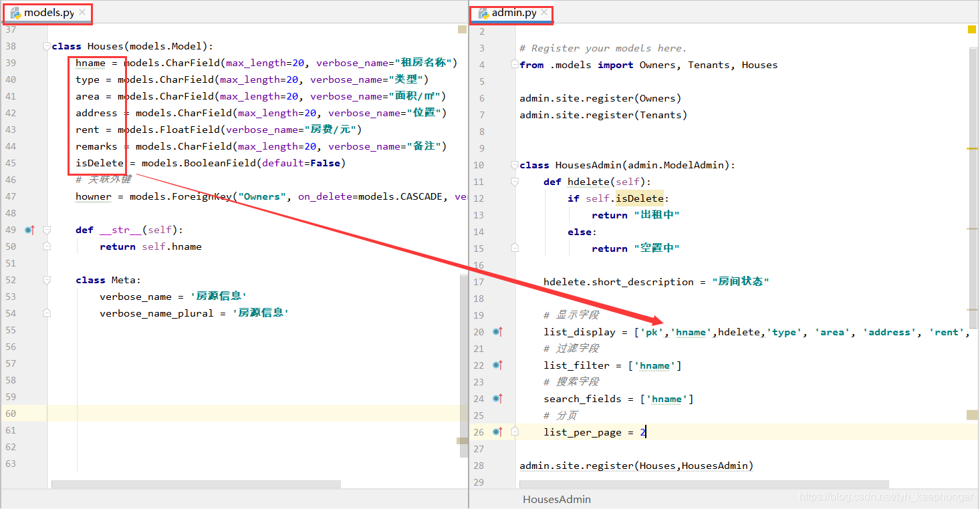Screen dimensions: 980x509
Task: Click fold end marker at return self.hname
Action: pos(46,246)
